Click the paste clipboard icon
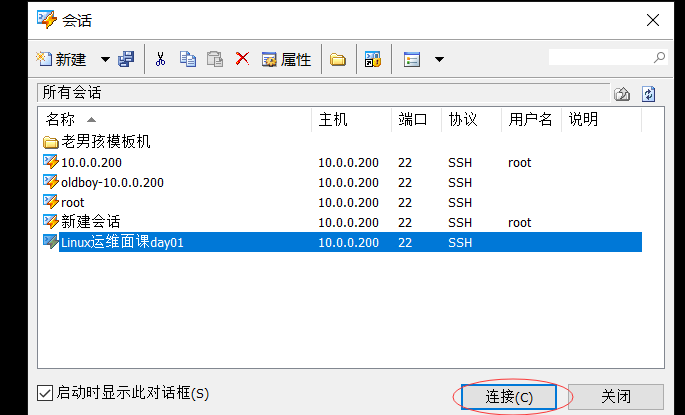Image resolution: width=685 pixels, height=415 pixels. (215, 59)
